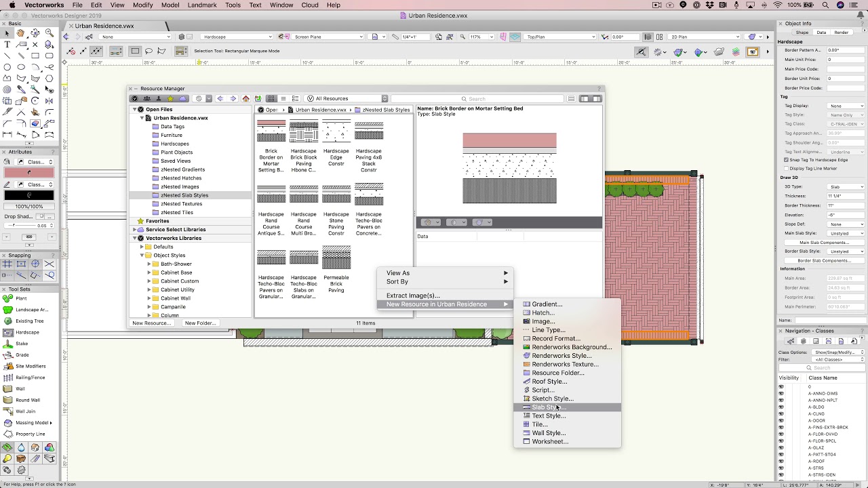
Task: Open the Apple menu
Action: pos(12,5)
